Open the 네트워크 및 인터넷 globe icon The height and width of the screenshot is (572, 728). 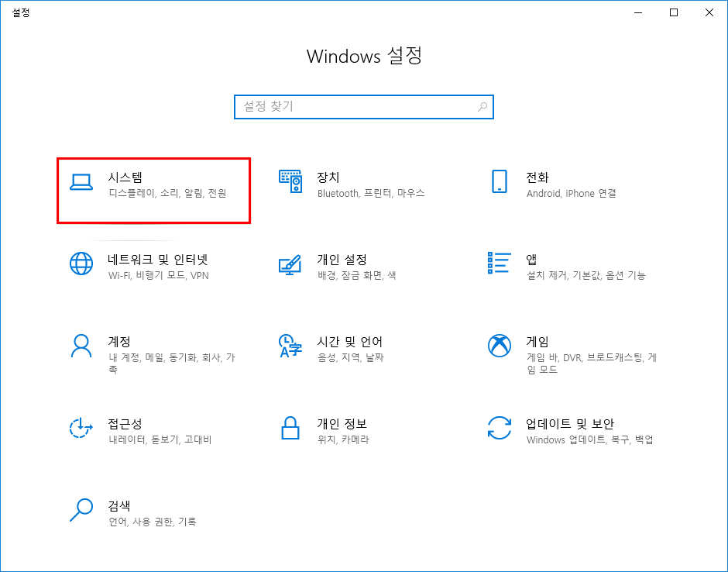click(81, 264)
